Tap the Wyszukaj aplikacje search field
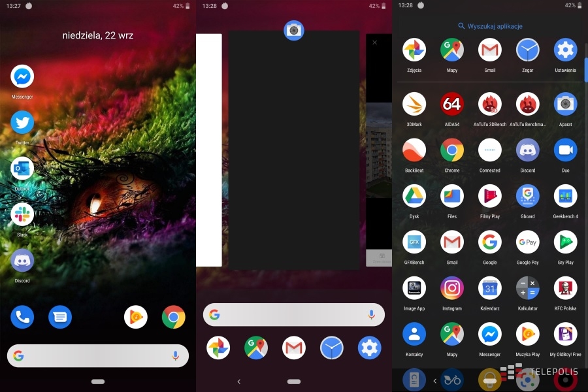This screenshot has width=588, height=392. click(490, 26)
